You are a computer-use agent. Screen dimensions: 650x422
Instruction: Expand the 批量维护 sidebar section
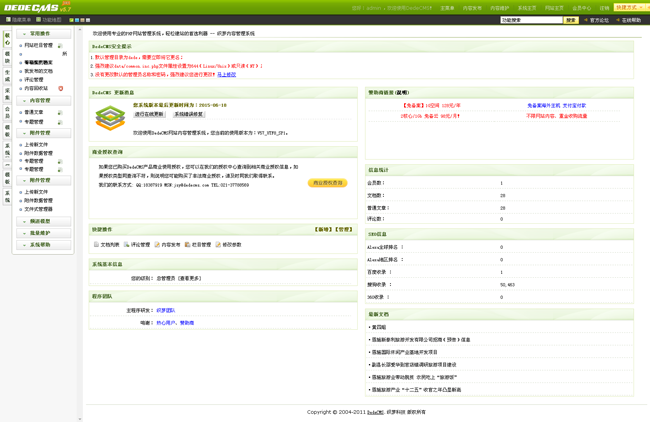pyautogui.click(x=44, y=233)
